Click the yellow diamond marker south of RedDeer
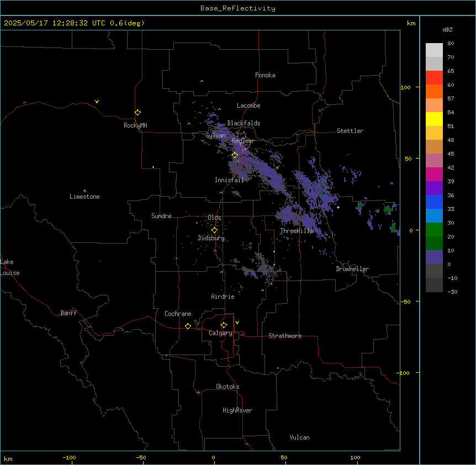The width and height of the screenshot is (476, 465). 235,155
